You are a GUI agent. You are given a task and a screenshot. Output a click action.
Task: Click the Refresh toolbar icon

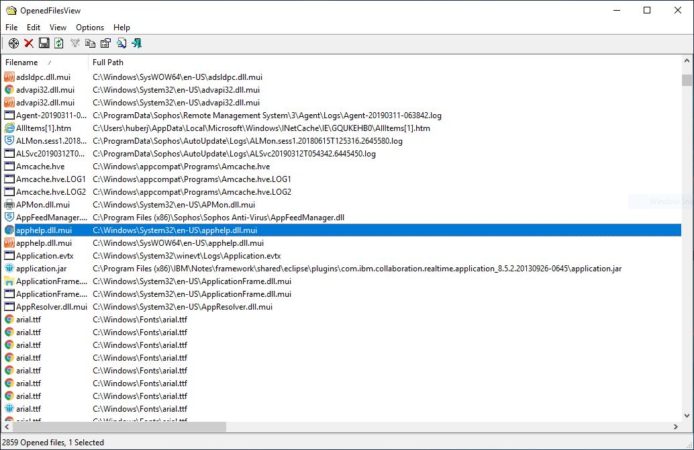[x=59, y=43]
